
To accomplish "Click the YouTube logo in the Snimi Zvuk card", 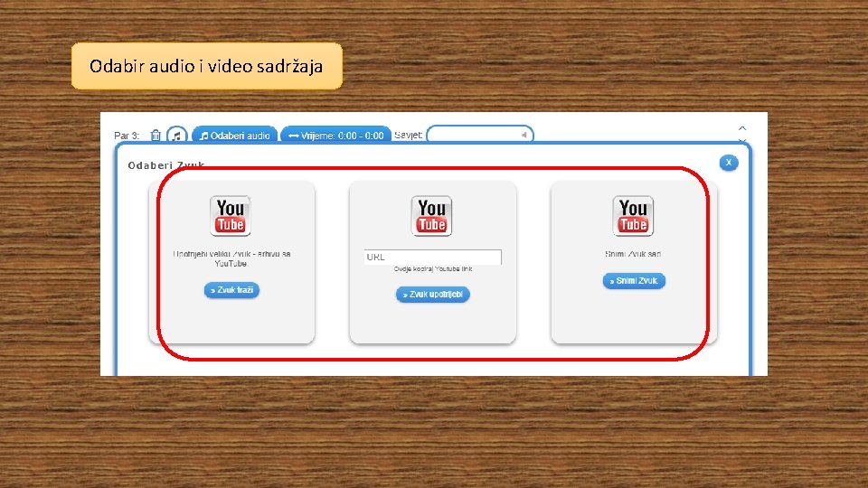I will pos(633,216).
